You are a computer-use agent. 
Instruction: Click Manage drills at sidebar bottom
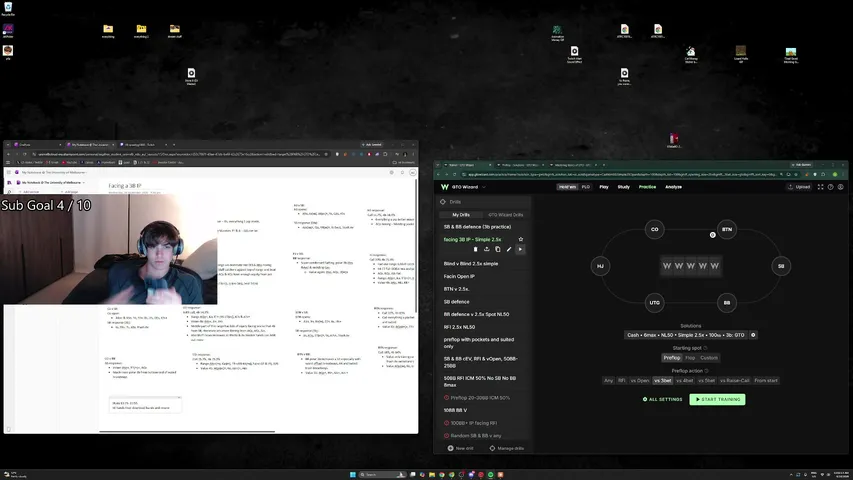[506, 448]
